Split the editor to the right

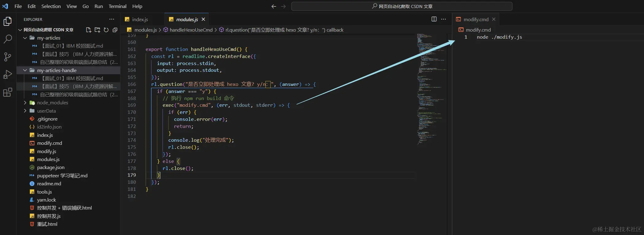pyautogui.click(x=434, y=19)
